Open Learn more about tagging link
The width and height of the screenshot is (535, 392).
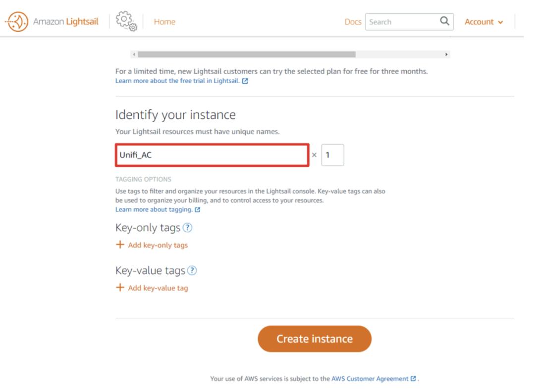[x=154, y=209]
